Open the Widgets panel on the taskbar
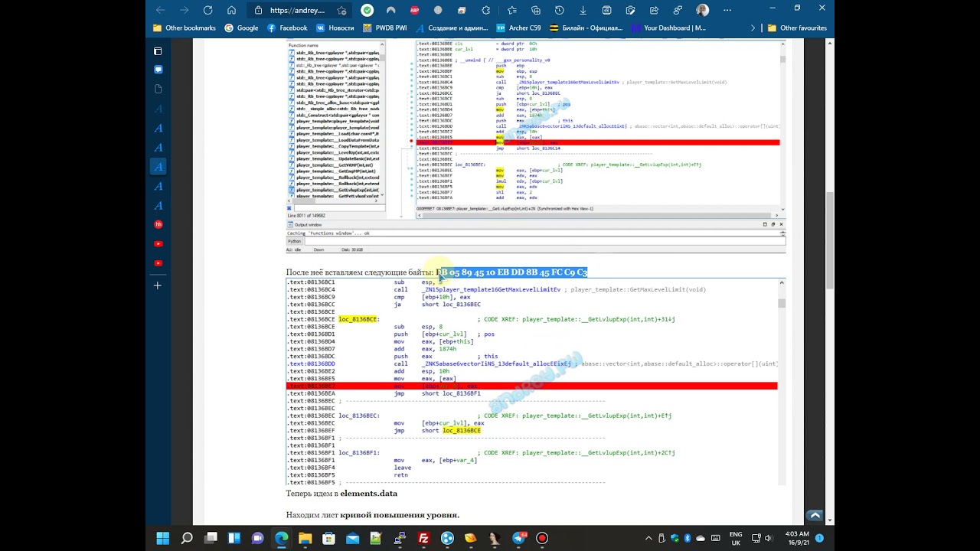The width and height of the screenshot is (980, 551). (x=234, y=538)
